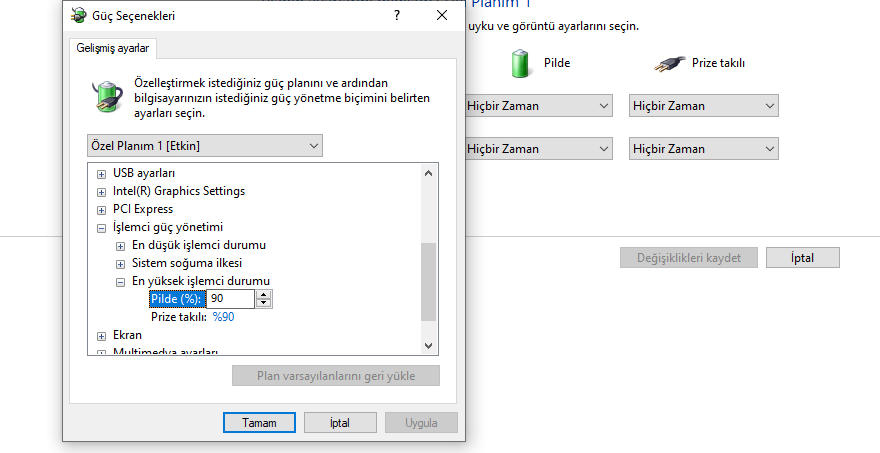
Task: Click the Uygula button
Action: (421, 423)
